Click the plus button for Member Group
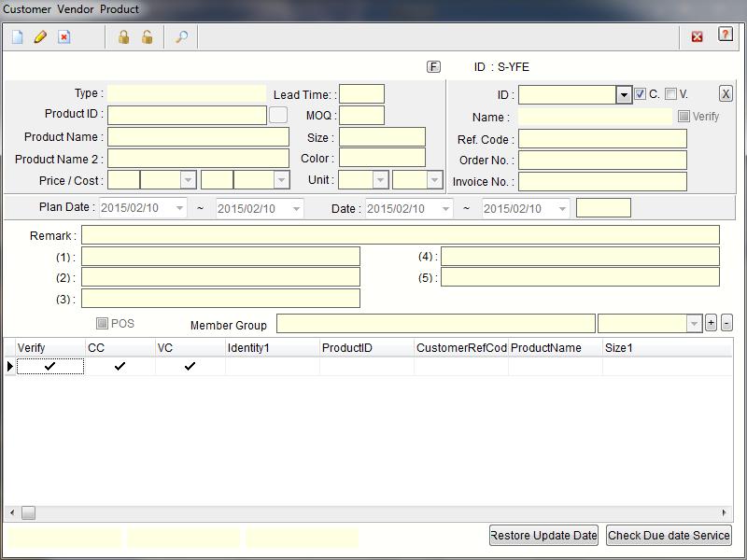747x560 pixels. tap(711, 323)
